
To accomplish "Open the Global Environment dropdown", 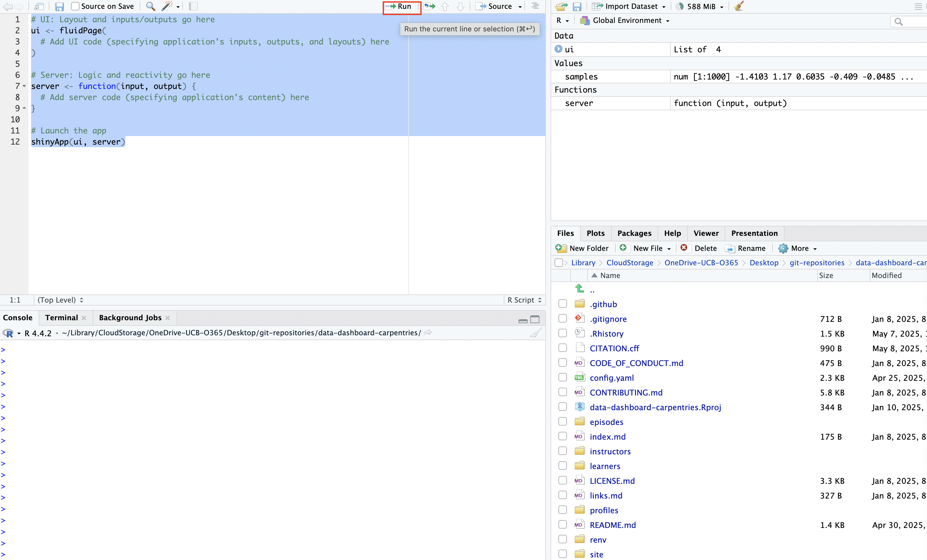I will pyautogui.click(x=625, y=21).
